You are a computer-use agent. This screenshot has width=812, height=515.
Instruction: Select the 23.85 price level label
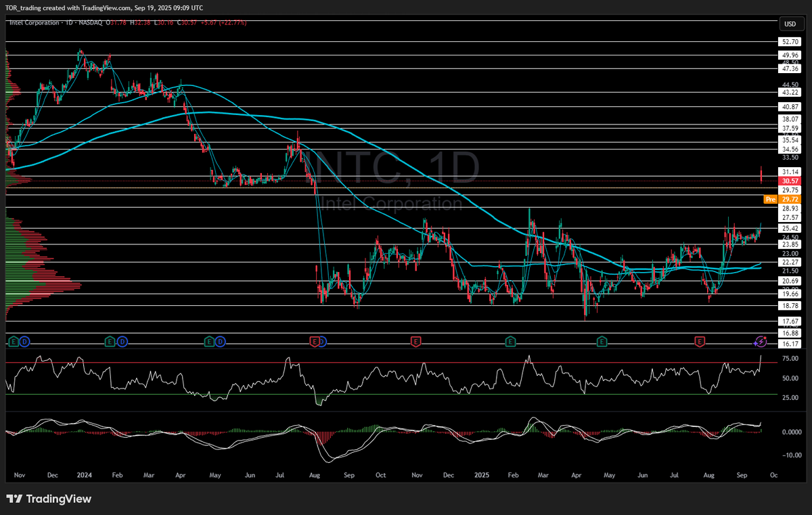tap(790, 244)
